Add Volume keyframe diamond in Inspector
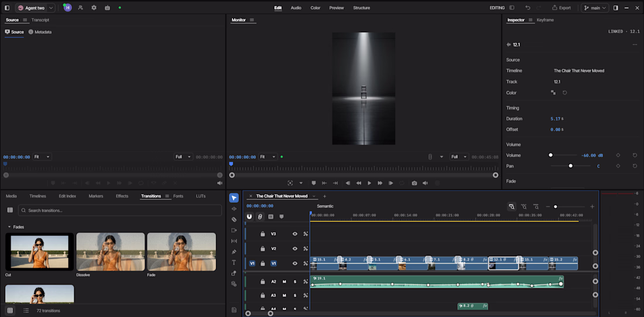Viewport: 644px width, 317px height. point(618,155)
